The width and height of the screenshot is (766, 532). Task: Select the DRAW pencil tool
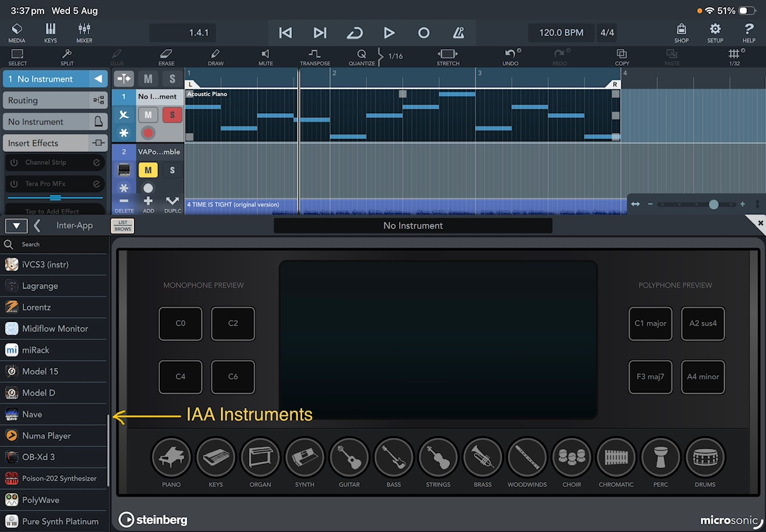[x=215, y=57]
